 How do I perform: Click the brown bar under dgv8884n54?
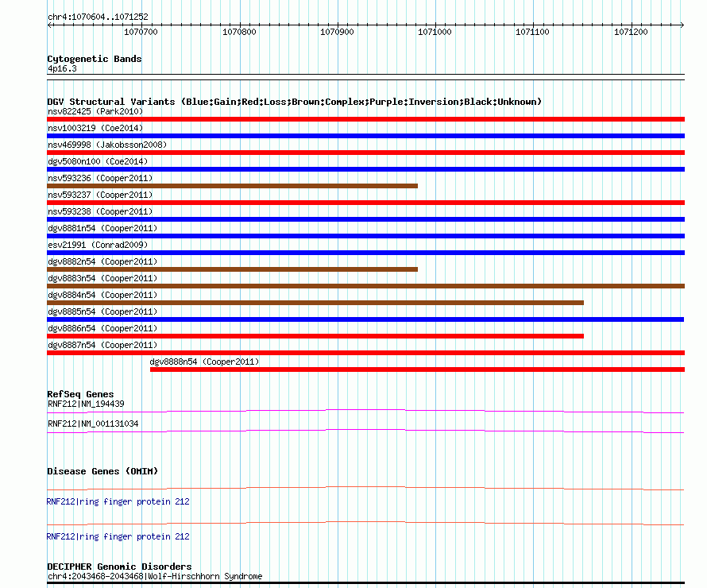click(x=315, y=303)
